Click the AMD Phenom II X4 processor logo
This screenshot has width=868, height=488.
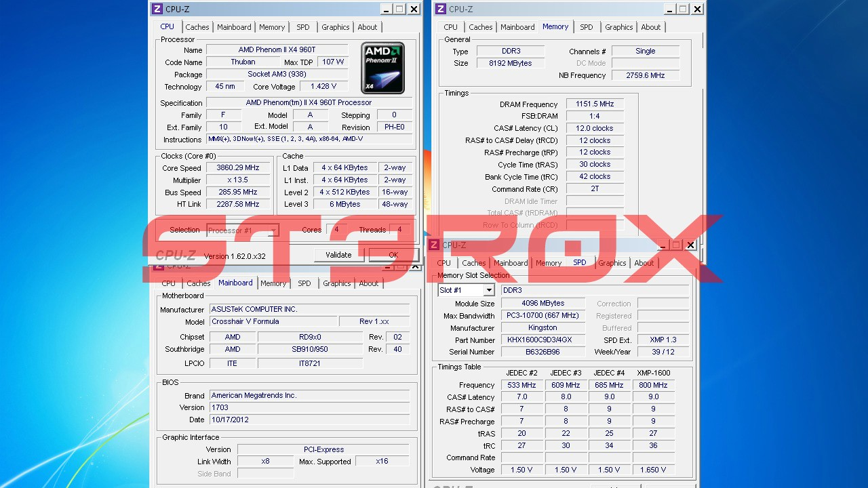click(x=383, y=68)
